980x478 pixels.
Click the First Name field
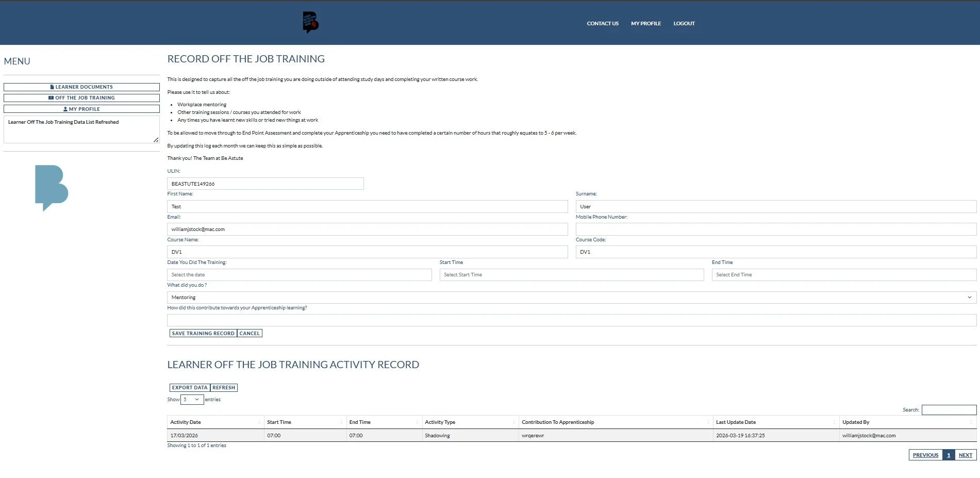point(368,206)
